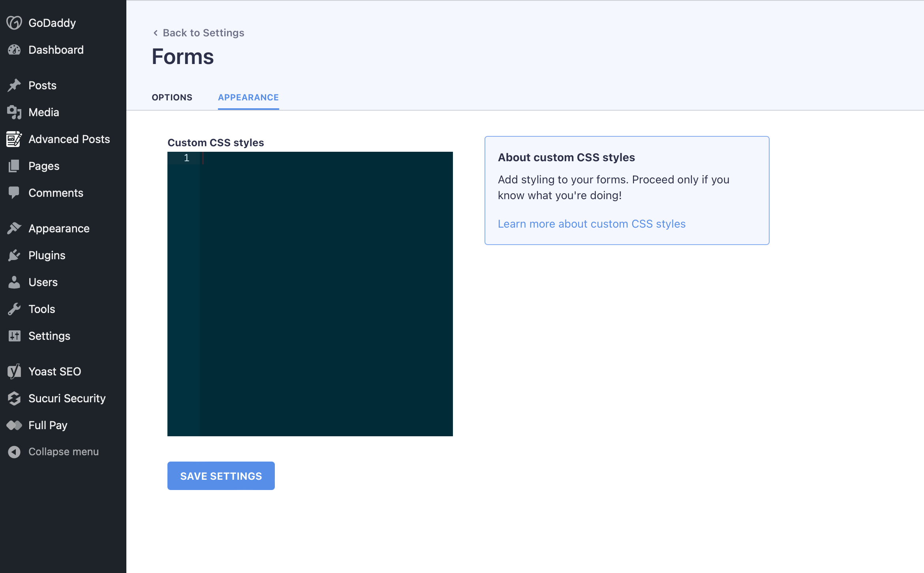Open the Full Pay menu item

(48, 425)
